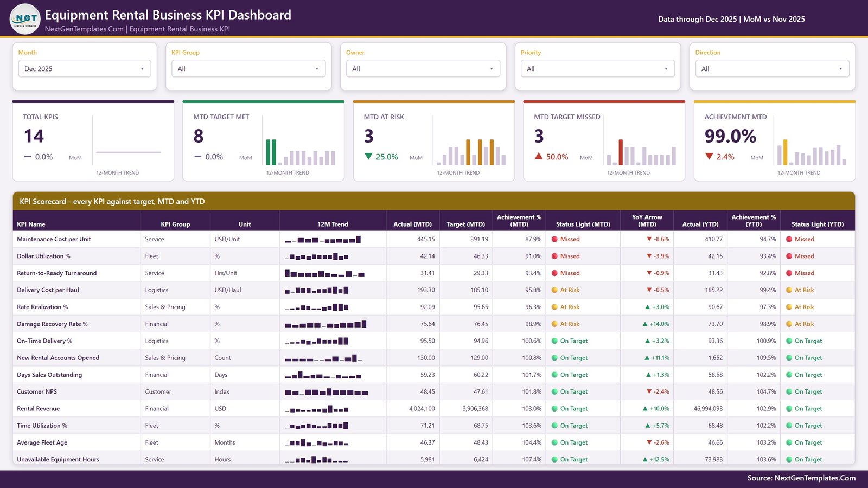Click the YoY down arrow showing -8.6%
This screenshot has height=488, width=868.
[x=649, y=239]
